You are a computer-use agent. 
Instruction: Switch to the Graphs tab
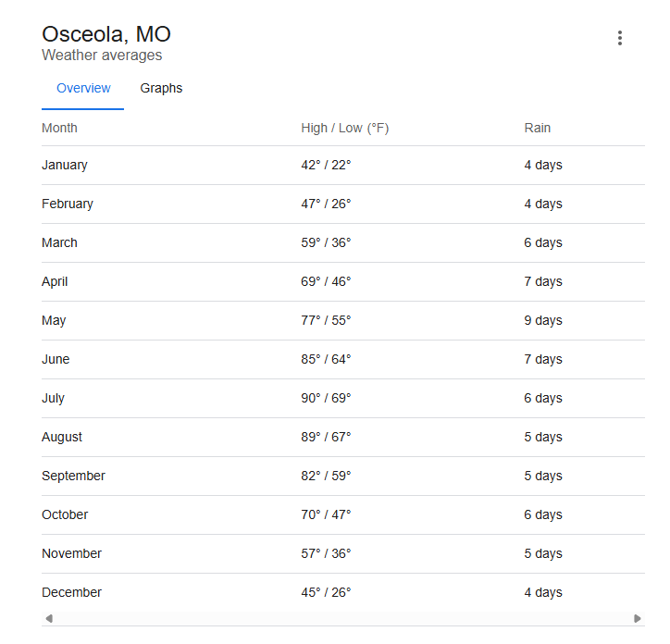161,88
